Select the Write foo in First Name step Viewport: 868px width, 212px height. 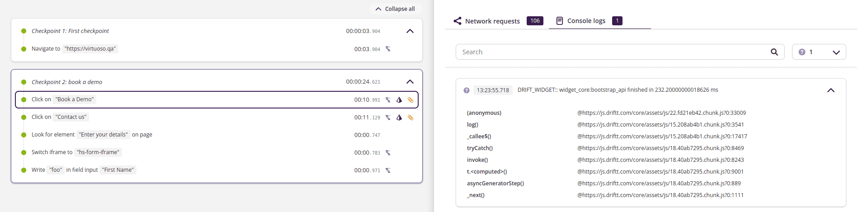pyautogui.click(x=217, y=170)
